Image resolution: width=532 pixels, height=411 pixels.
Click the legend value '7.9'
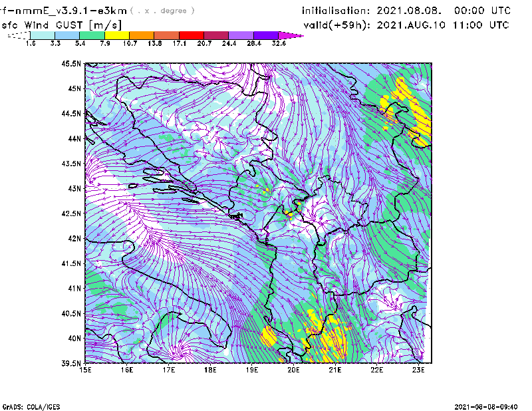105,43
